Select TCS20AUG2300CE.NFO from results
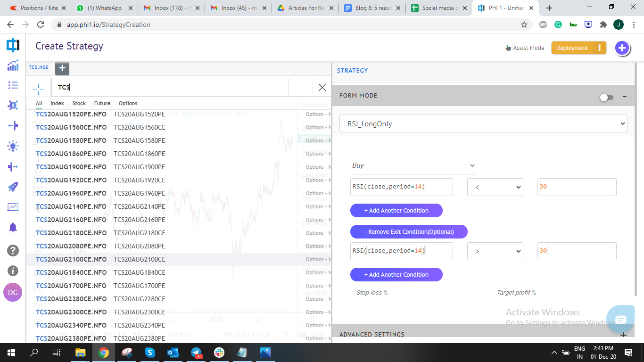Image resolution: width=644 pixels, height=362 pixels. [x=179, y=312]
